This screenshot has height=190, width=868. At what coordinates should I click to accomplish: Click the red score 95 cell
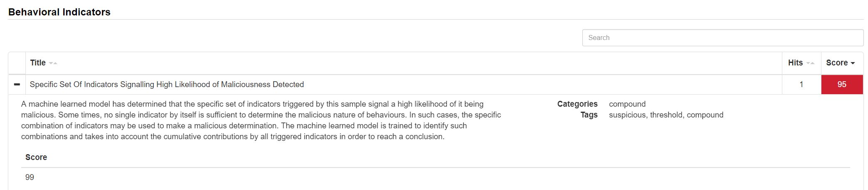pyautogui.click(x=842, y=85)
